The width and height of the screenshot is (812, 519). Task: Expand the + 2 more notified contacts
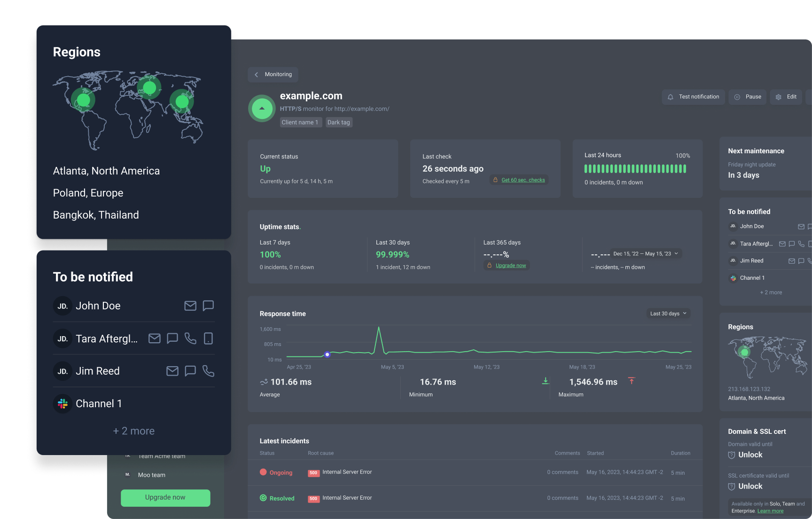tap(134, 431)
